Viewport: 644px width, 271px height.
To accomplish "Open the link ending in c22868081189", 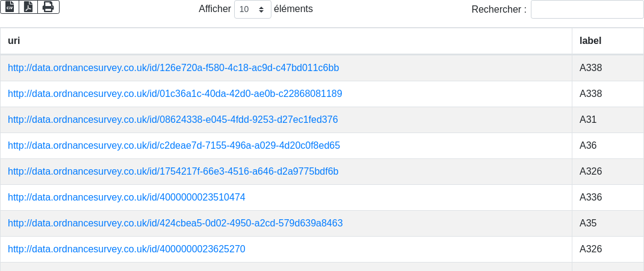I will 175,94.
